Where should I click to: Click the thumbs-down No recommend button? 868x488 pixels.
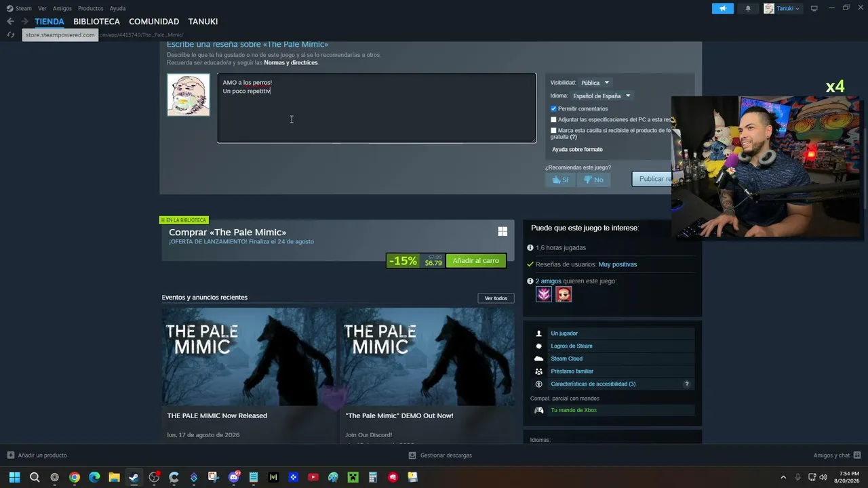point(593,180)
